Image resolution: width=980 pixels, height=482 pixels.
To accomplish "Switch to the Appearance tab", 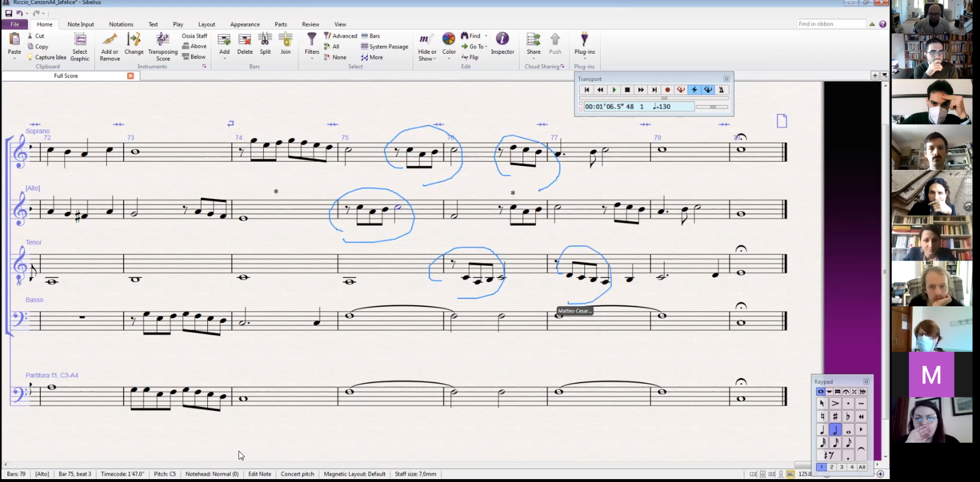I will [x=245, y=24].
